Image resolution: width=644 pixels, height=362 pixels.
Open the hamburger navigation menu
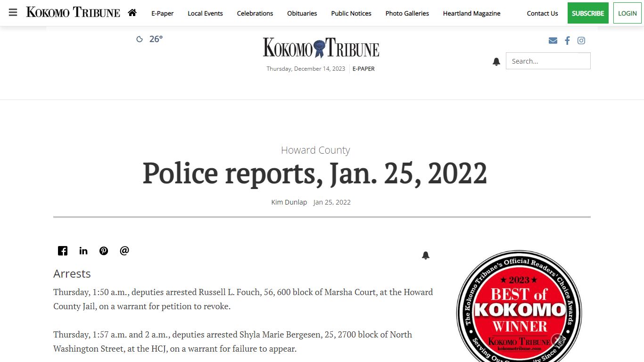point(13,13)
